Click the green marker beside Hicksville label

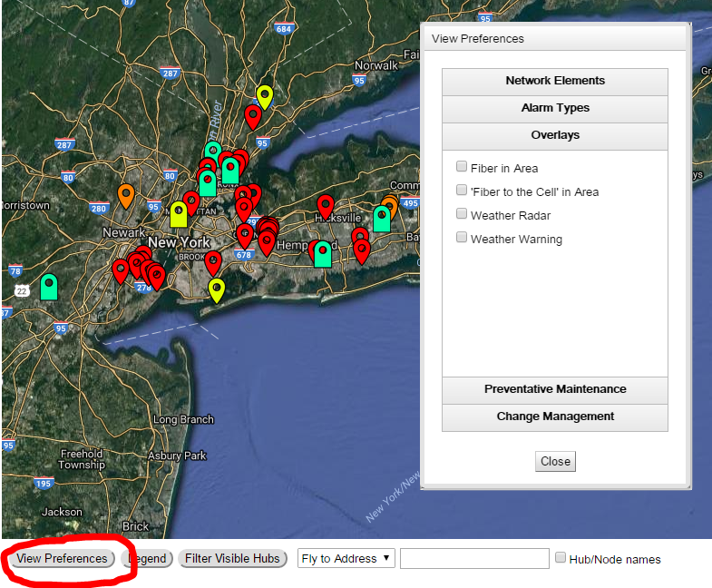382,218
